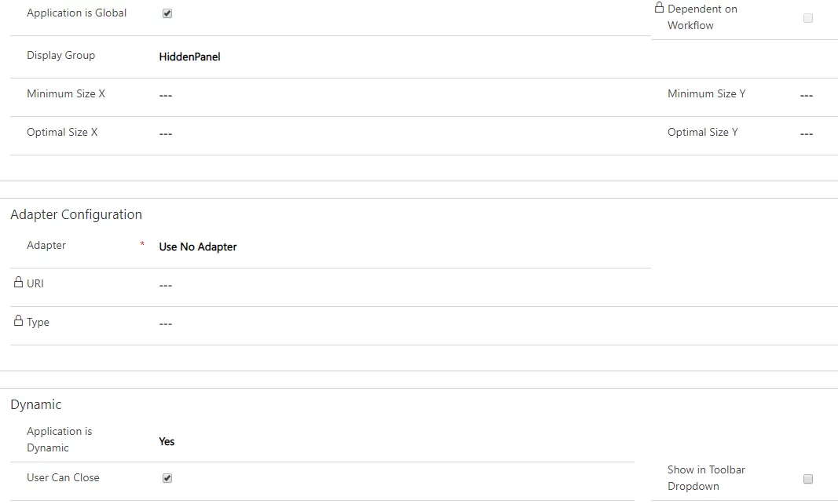This screenshot has width=838, height=504.
Task: Click the Display Group field label
Action: pos(61,55)
